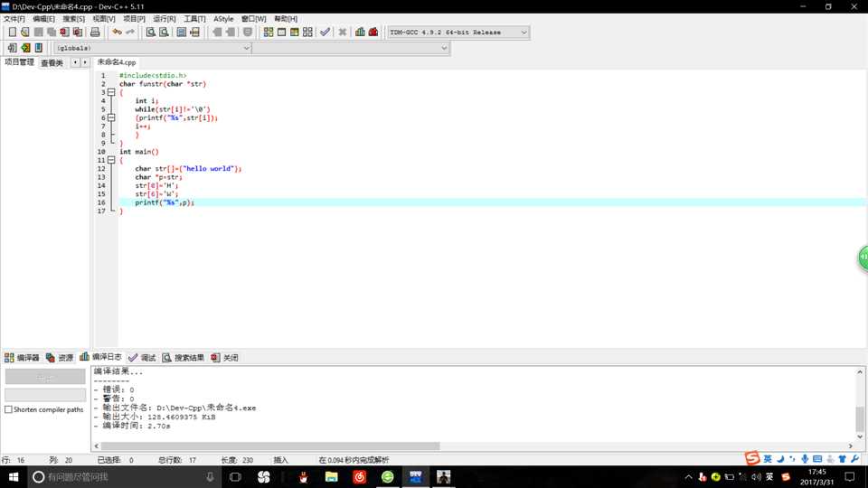Close all files toolbar icon
Image resolution: width=868 pixels, height=488 pixels.
pyautogui.click(x=78, y=33)
